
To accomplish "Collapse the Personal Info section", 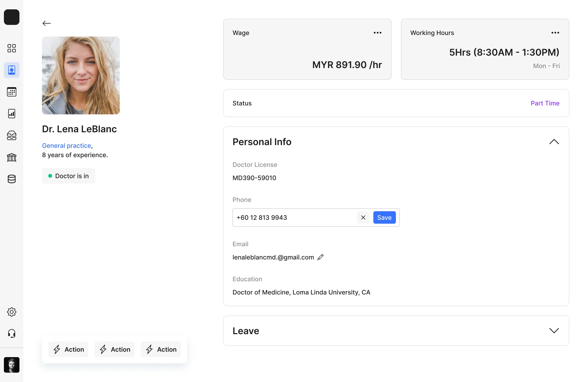I will pos(554,142).
